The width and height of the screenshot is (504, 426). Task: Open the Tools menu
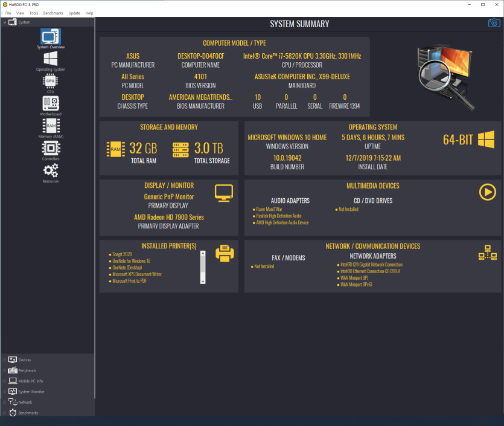(34, 13)
